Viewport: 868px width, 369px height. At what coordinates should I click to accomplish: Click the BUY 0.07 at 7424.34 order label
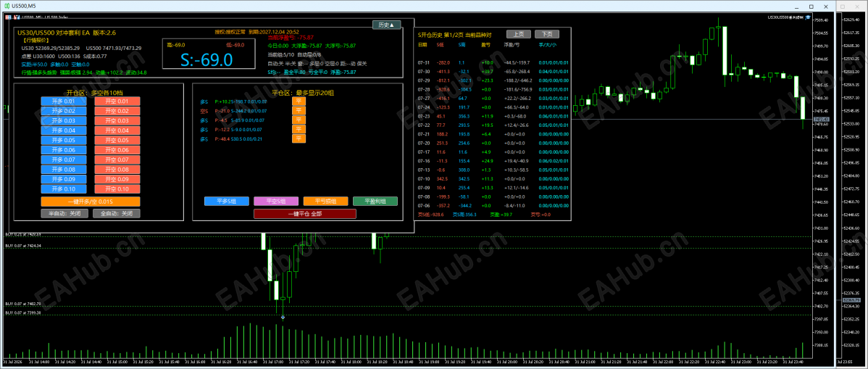click(23, 246)
